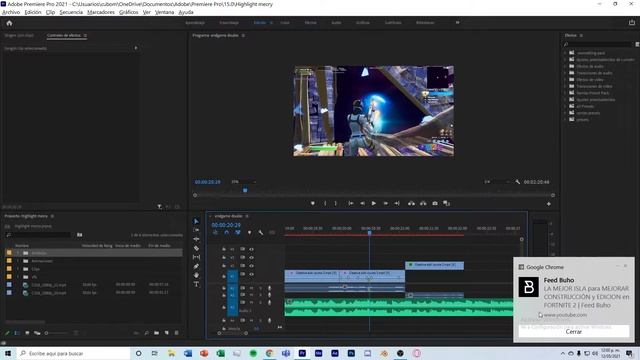Step forward one frame in Program monitor
The height and width of the screenshot is (360, 640).
(385, 203)
